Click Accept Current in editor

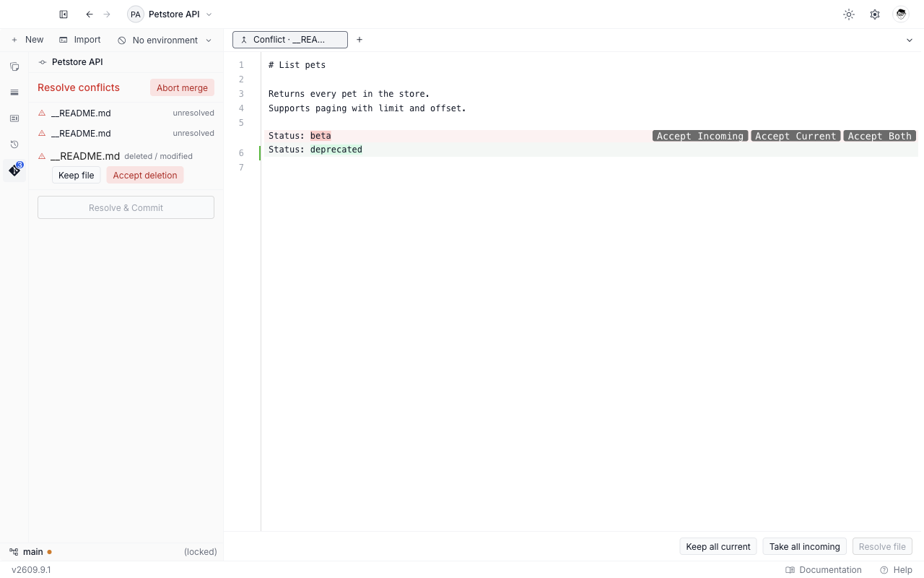point(796,136)
